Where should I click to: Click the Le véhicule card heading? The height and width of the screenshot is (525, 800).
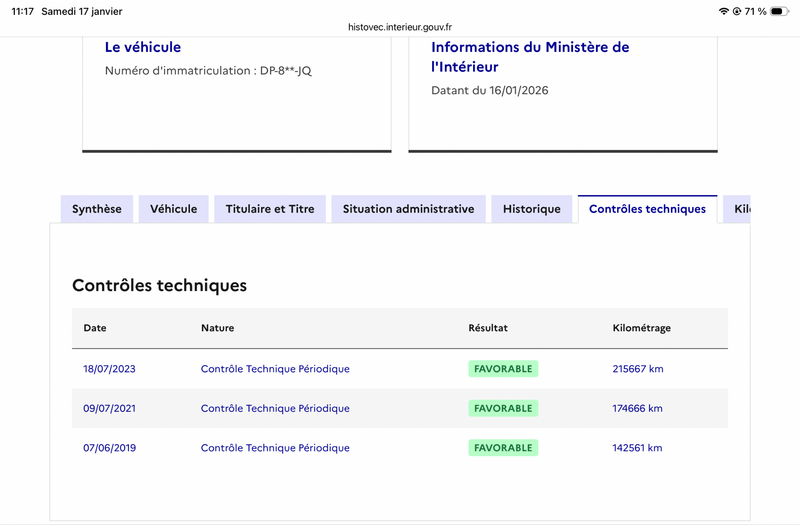(x=143, y=47)
